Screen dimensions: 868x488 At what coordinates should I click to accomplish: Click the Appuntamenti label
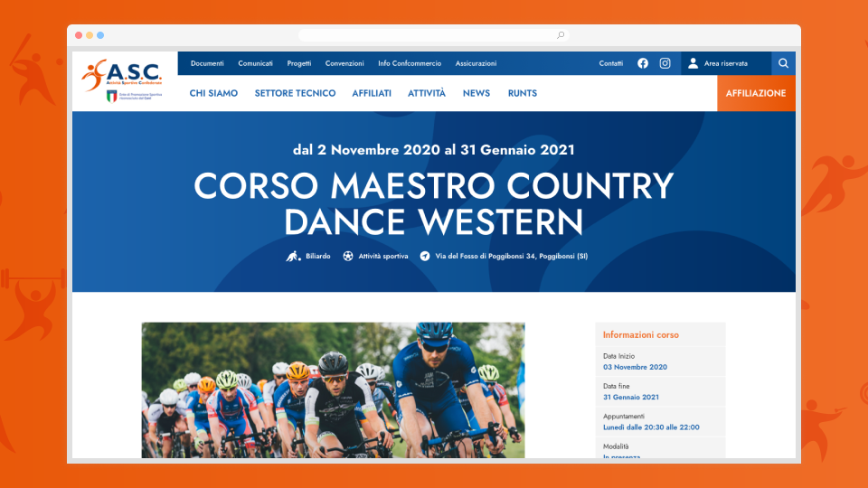pos(624,416)
